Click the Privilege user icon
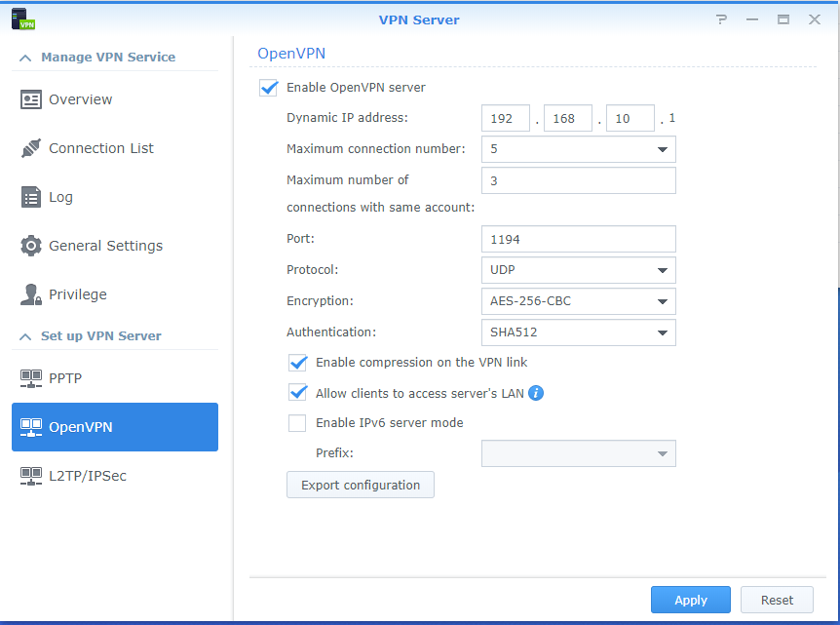The width and height of the screenshot is (840, 625). (32, 293)
